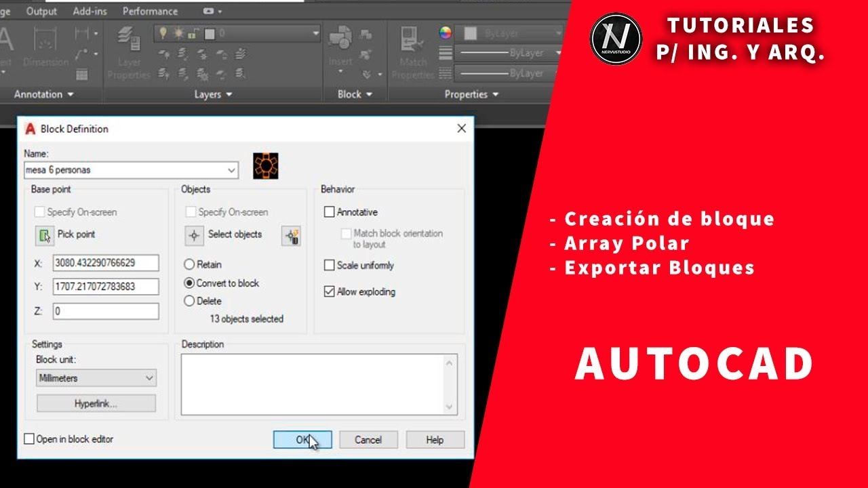
Task: Click the Lock layer icon
Action: 221,54
